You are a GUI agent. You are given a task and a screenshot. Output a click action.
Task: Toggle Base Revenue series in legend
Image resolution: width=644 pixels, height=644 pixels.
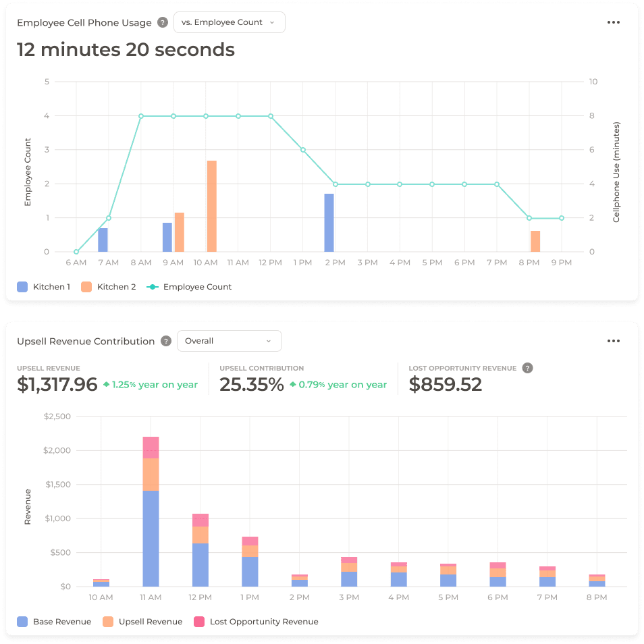click(x=54, y=622)
